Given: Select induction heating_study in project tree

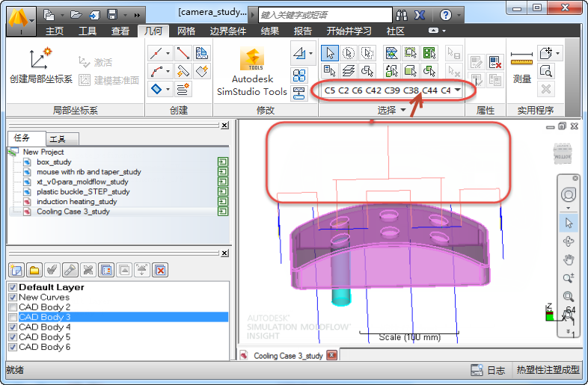Looking at the screenshot, I should pos(77,202).
